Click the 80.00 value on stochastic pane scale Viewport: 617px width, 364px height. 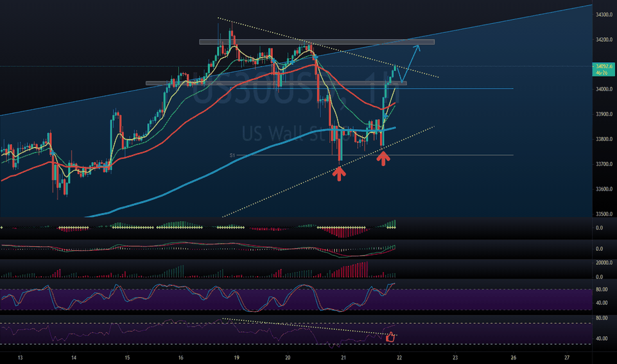(602, 289)
